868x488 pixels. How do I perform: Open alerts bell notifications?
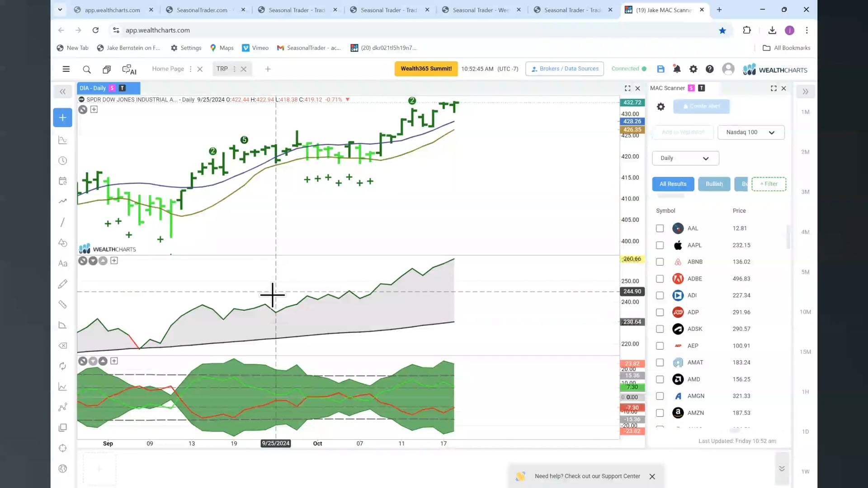coord(677,69)
